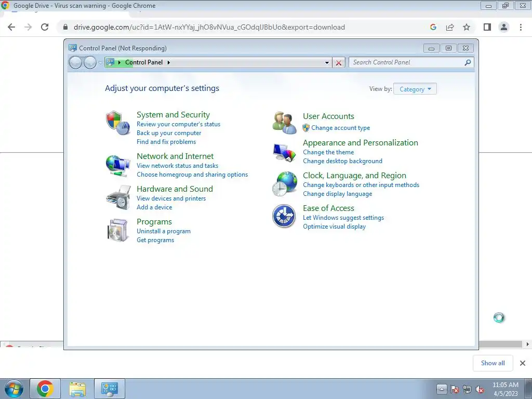Click the Chrome taskbar icon
This screenshot has width=532, height=399.
pyautogui.click(x=45, y=389)
